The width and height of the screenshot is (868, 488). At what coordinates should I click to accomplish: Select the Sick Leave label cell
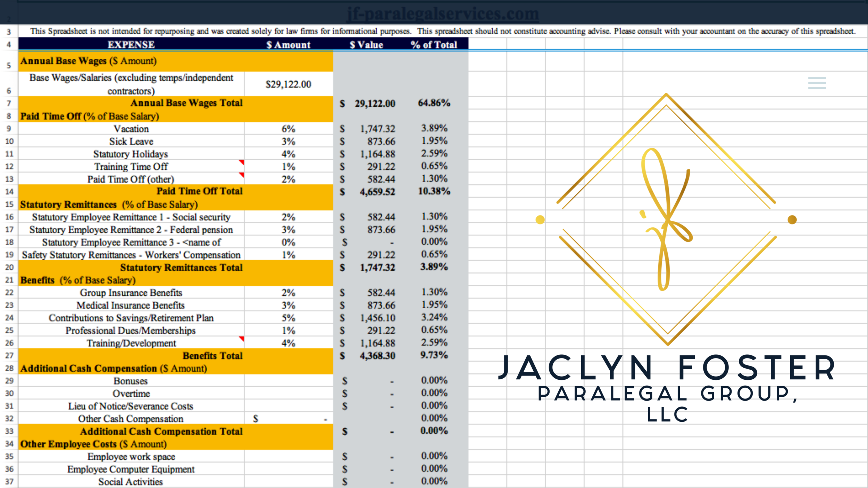pos(131,141)
